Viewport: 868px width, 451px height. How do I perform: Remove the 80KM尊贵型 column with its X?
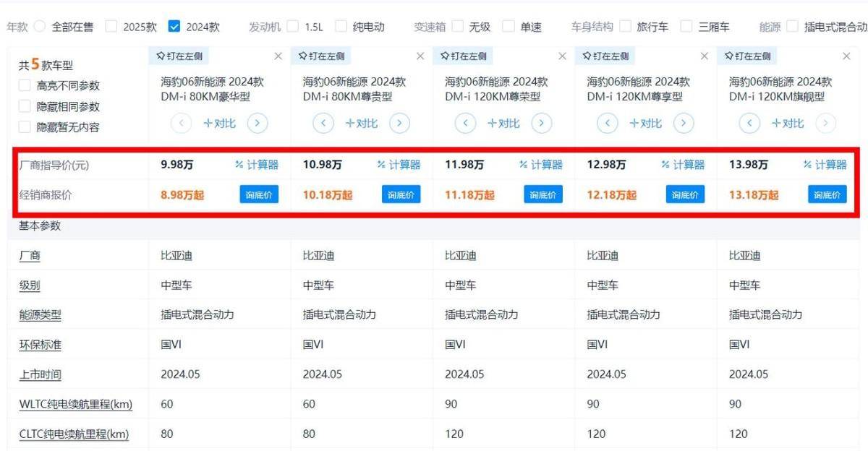[420, 56]
